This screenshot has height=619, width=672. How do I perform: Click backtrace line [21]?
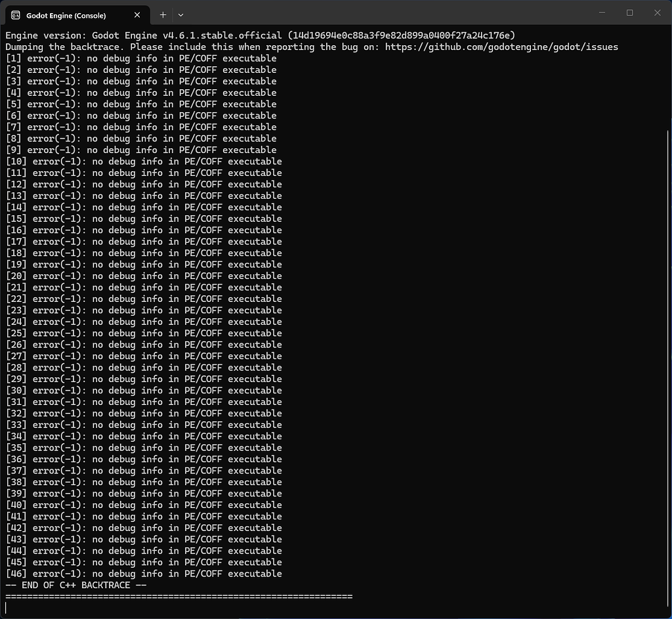click(144, 288)
